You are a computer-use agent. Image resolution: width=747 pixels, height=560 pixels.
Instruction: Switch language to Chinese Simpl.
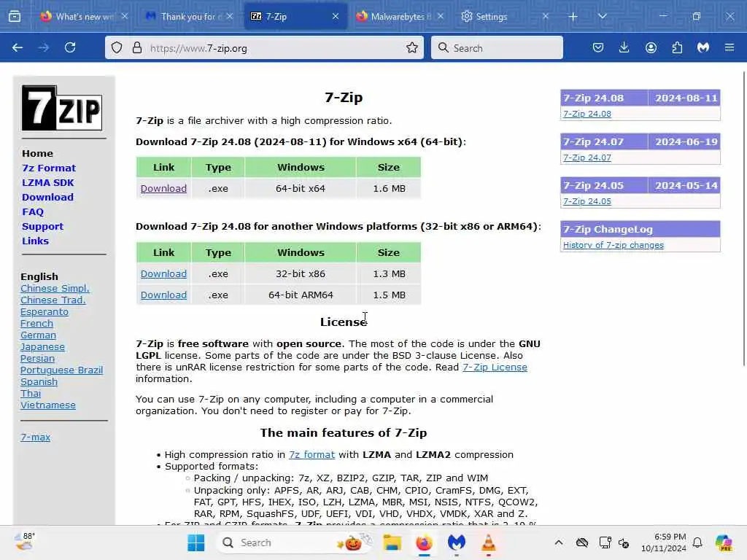[55, 289]
